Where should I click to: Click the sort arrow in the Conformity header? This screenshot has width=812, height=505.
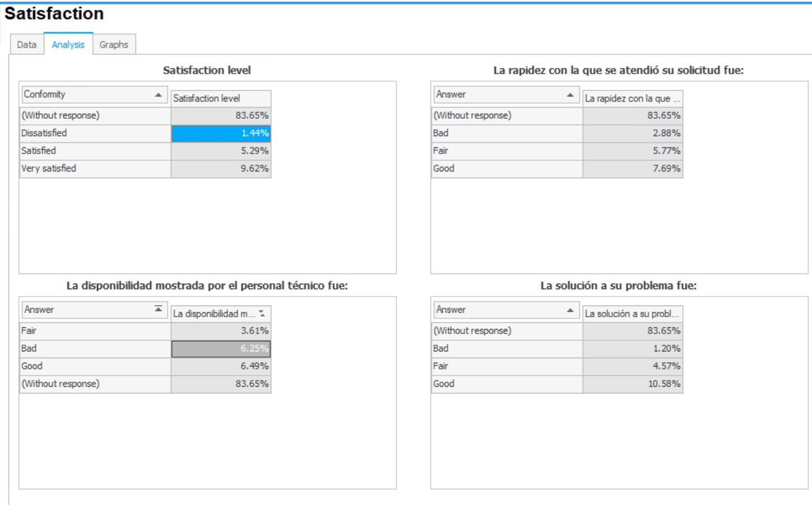pyautogui.click(x=158, y=95)
